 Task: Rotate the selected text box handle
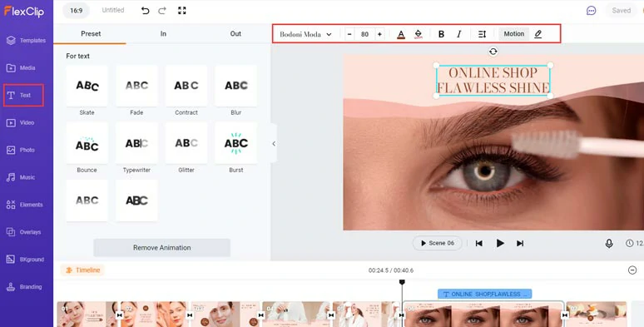coord(493,52)
